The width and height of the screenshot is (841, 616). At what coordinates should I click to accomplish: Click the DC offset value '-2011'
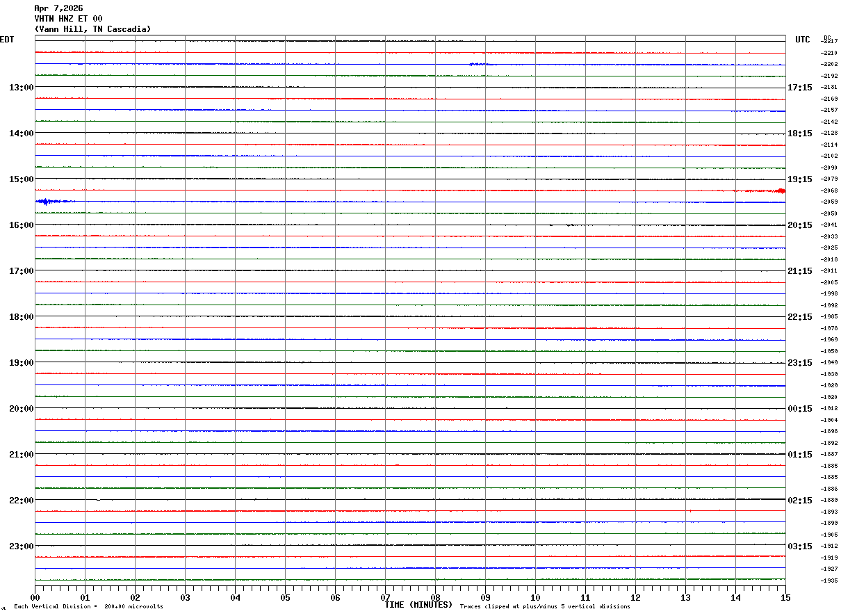pos(830,271)
